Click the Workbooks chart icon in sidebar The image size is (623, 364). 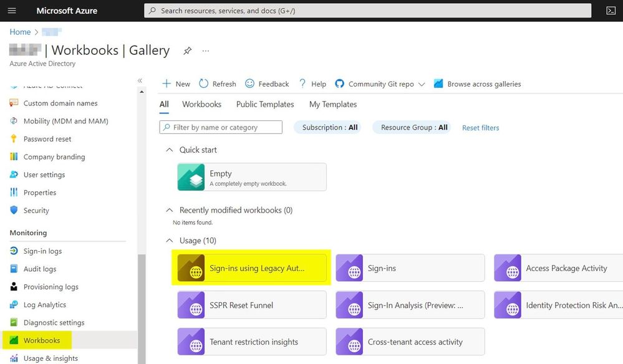(14, 340)
